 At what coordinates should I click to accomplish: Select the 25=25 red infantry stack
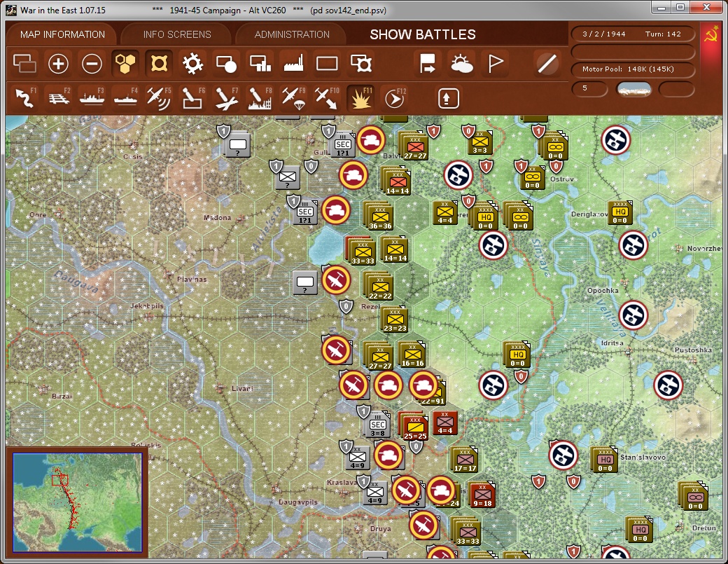click(415, 427)
